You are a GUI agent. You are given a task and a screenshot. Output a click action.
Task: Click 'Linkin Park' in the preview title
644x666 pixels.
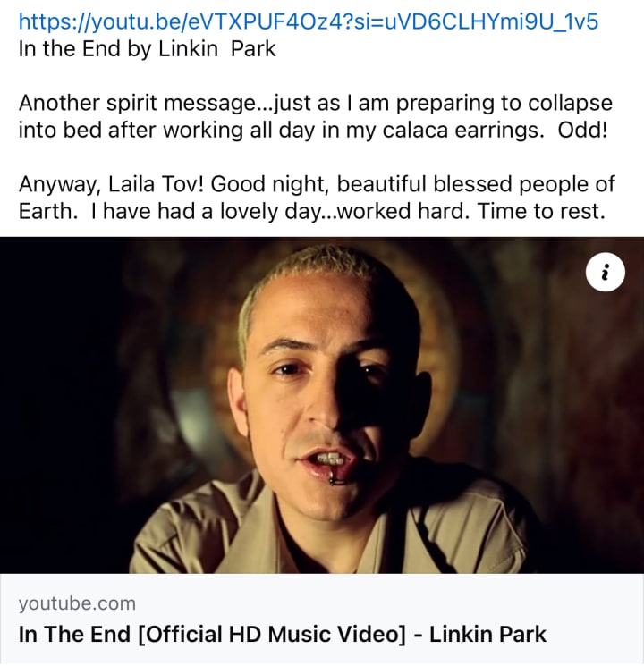click(x=487, y=634)
